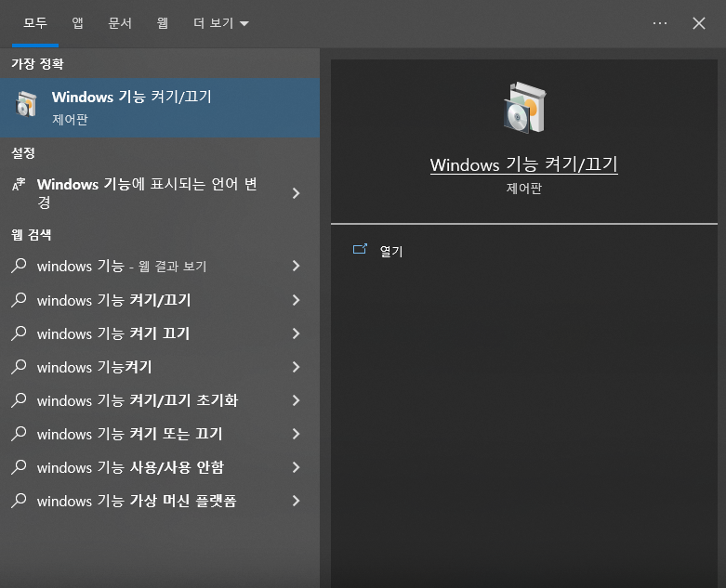The height and width of the screenshot is (588, 726).
Task: Expand arrow for 웹 결과 보기 row
Action: point(297,266)
